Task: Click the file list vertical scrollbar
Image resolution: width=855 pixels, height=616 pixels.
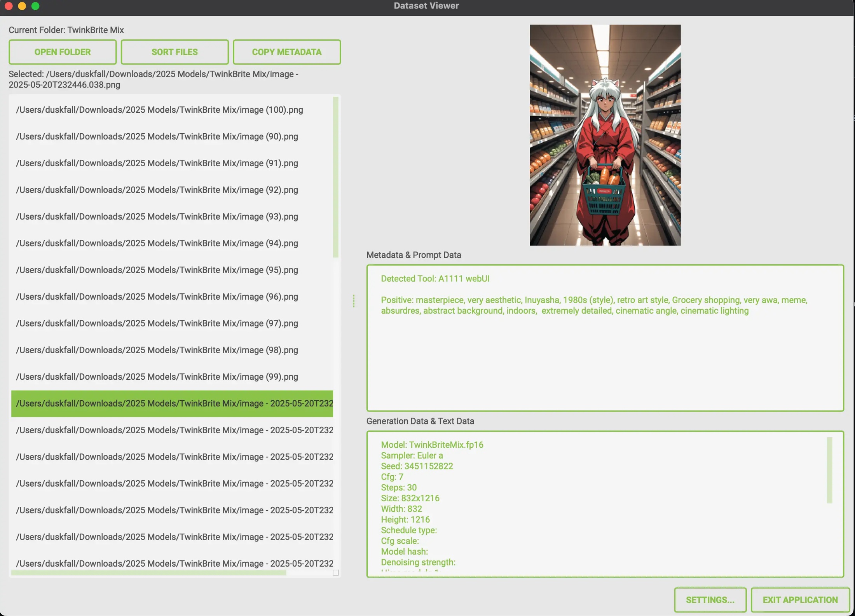Action: [336, 177]
